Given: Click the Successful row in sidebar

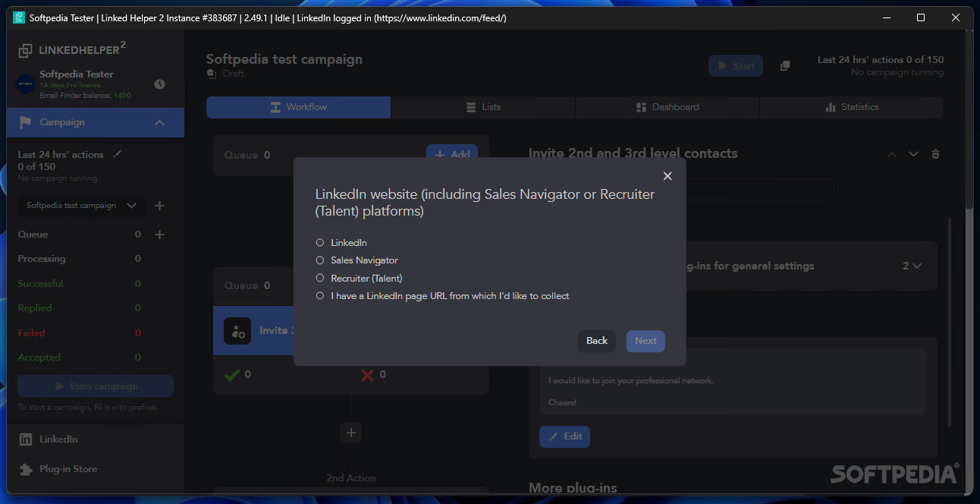Looking at the screenshot, I should click(x=80, y=284).
